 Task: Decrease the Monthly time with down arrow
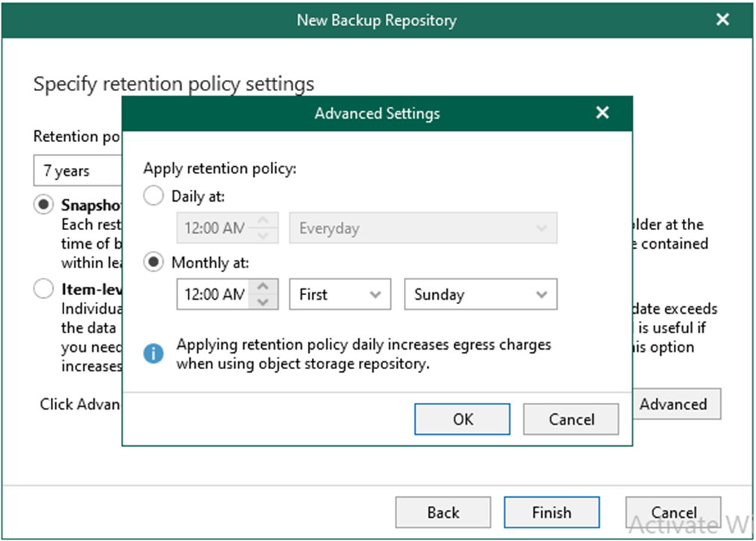262,302
